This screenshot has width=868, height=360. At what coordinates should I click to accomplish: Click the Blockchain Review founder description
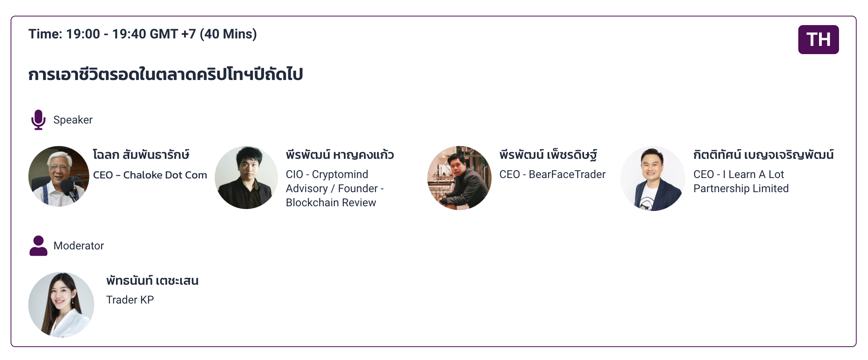click(331, 203)
